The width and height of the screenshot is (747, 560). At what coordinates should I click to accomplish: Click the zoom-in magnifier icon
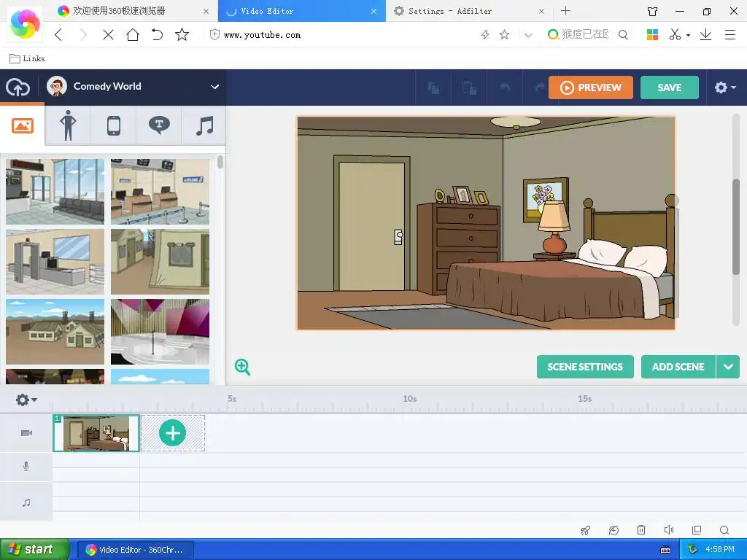click(x=242, y=367)
